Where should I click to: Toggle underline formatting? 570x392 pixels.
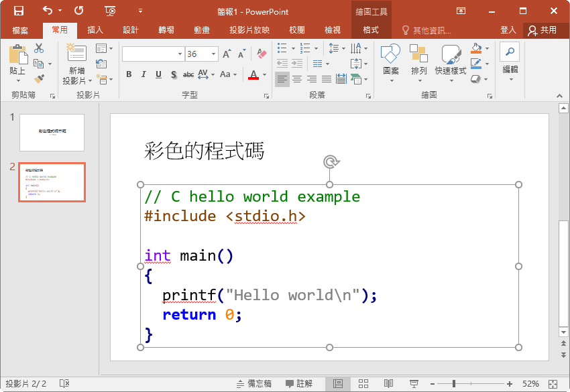[x=158, y=75]
